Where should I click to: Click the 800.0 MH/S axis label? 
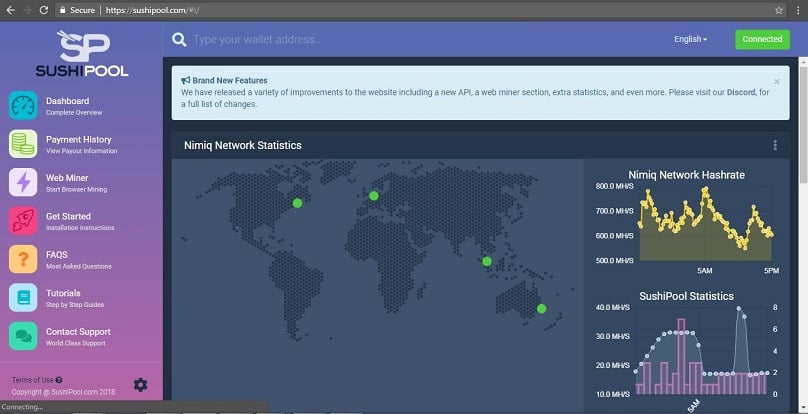click(x=614, y=186)
